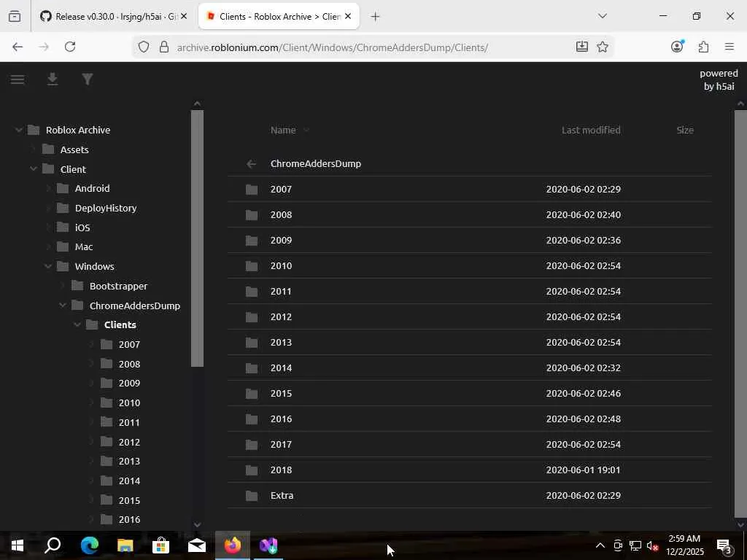Open the 2015 folder in the list
Screen dimensions: 747x560
(x=469, y=394)
